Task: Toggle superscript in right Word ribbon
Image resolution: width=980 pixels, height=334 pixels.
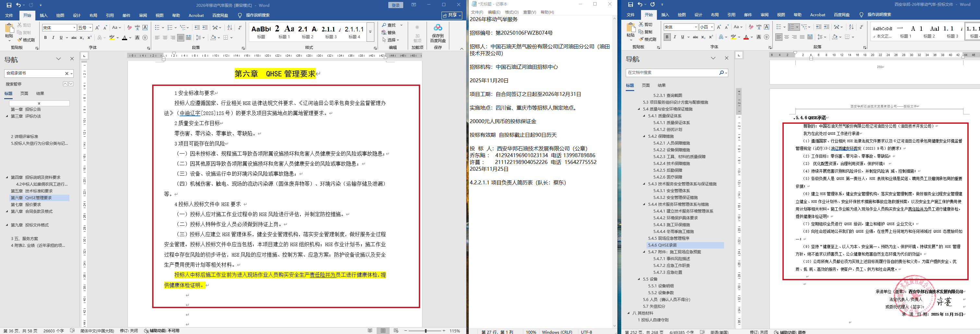Action: pos(711,37)
